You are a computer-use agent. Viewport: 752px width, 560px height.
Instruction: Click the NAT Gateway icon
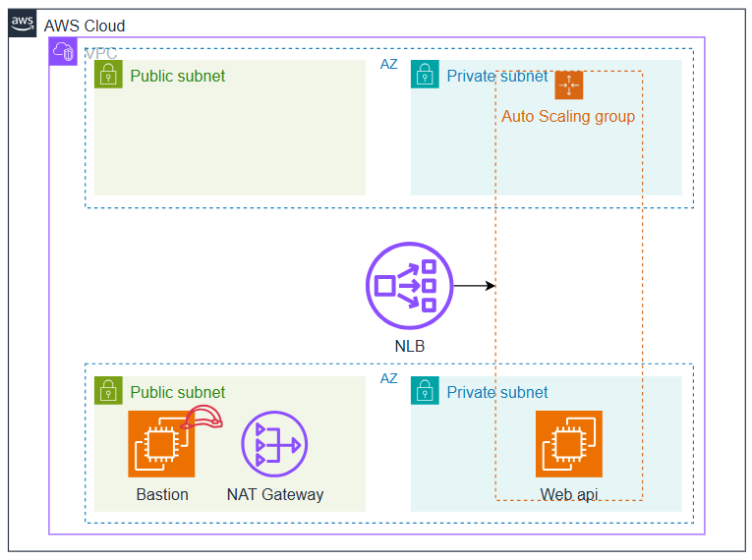(274, 444)
